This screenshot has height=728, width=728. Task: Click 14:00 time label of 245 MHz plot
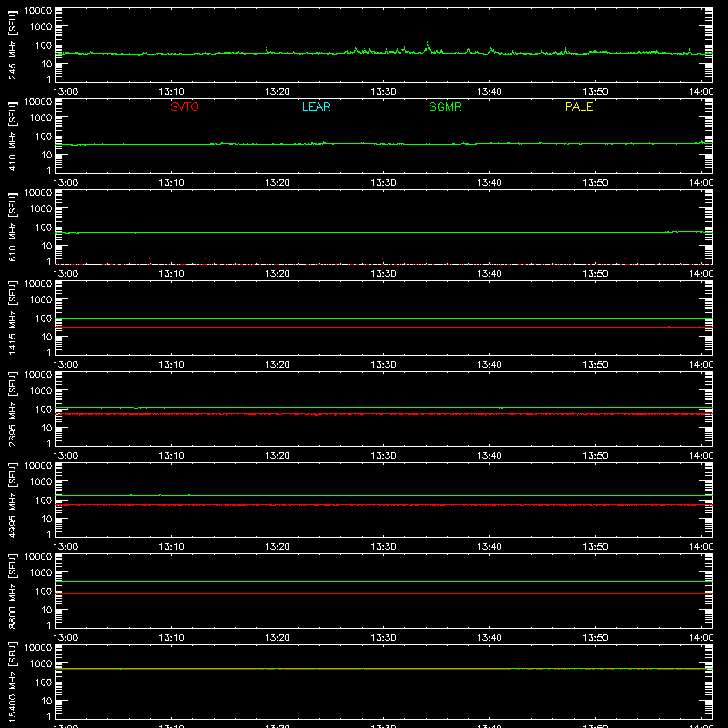click(x=701, y=92)
